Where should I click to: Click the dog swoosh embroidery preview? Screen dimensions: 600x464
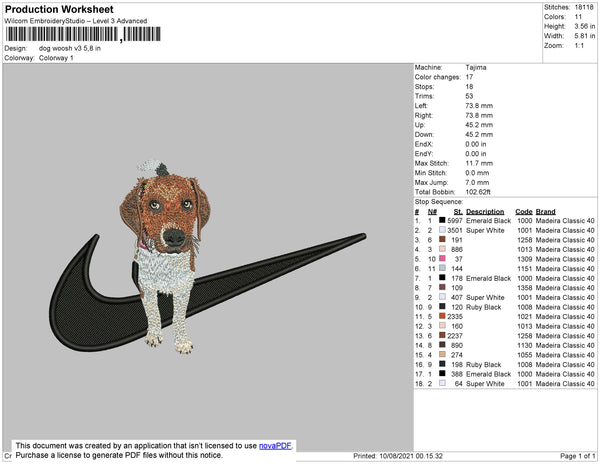[x=208, y=257]
